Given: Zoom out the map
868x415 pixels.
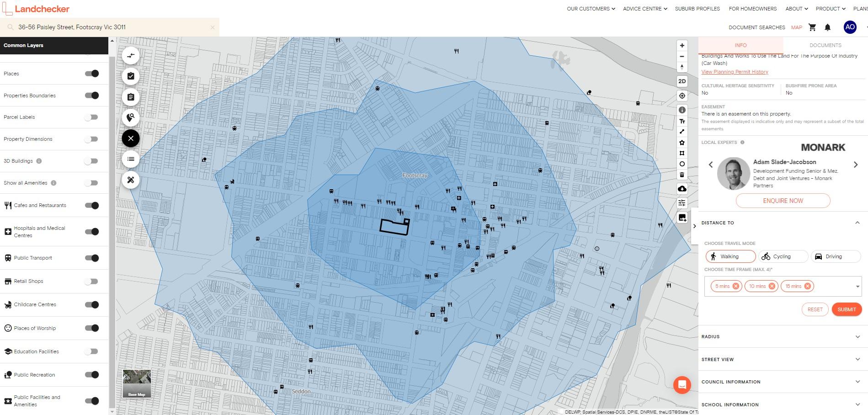Looking at the screenshot, I should 682,57.
